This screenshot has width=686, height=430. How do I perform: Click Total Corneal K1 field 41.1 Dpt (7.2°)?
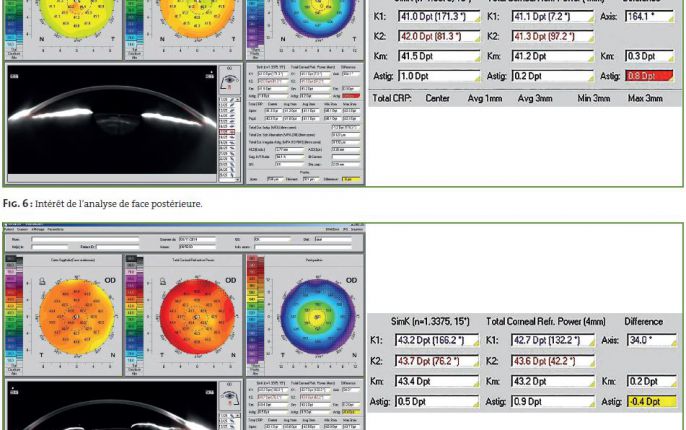(x=553, y=17)
